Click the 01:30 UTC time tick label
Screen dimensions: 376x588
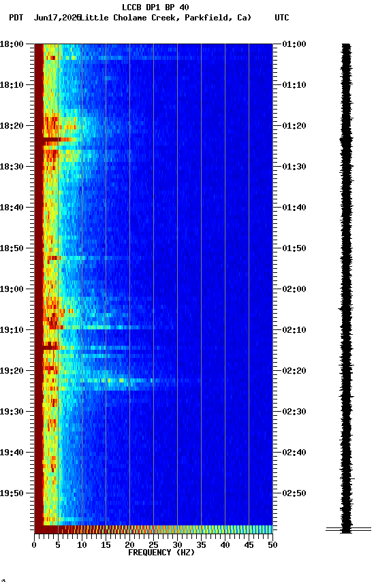[x=294, y=167]
